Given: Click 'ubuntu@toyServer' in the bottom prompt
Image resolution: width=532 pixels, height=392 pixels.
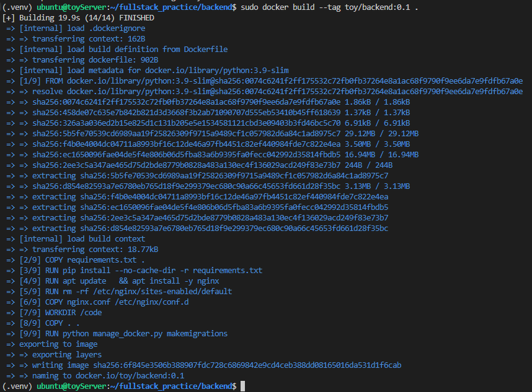Looking at the screenshot, I should tap(71, 386).
